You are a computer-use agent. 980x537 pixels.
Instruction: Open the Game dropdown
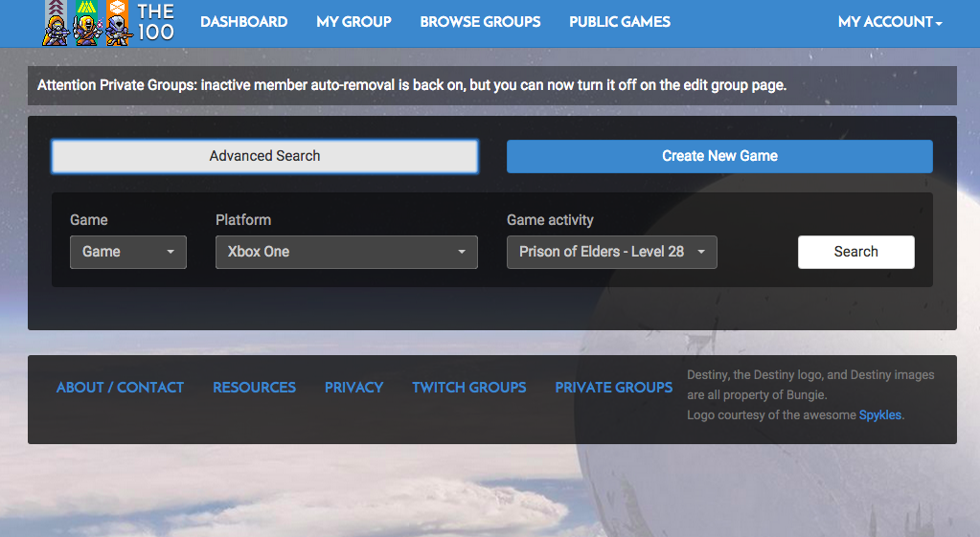click(128, 252)
